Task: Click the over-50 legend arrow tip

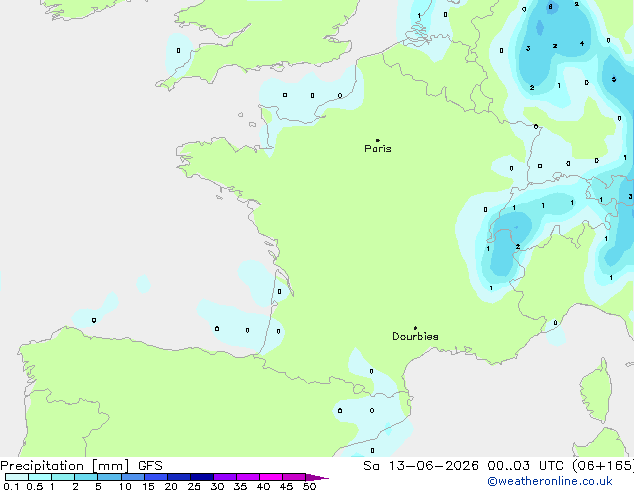Action: tap(317, 477)
